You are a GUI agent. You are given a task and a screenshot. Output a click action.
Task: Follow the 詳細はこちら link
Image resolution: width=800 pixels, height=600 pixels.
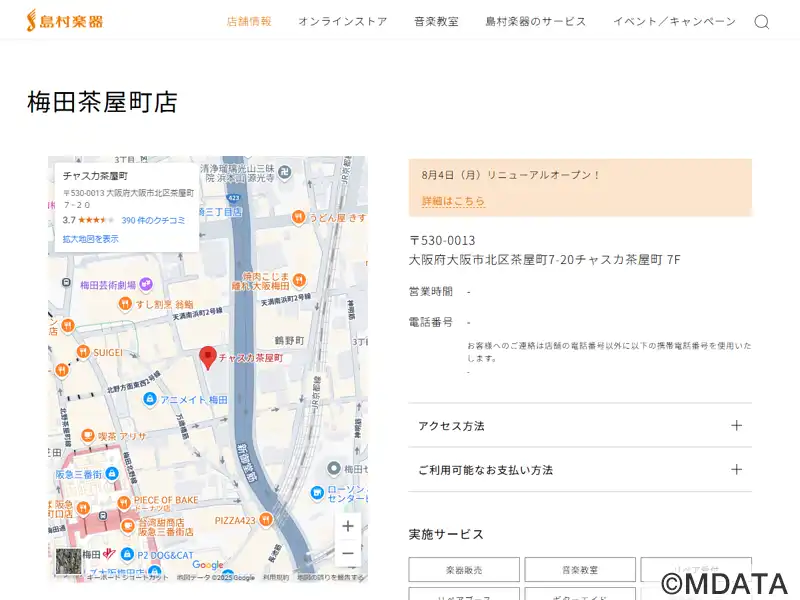453,201
